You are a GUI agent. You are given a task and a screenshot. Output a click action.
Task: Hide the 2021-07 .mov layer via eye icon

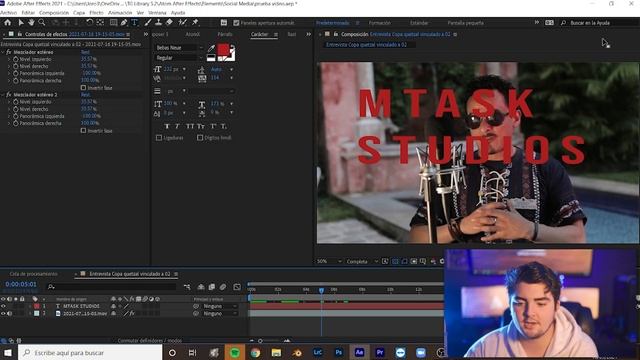(x=3, y=313)
